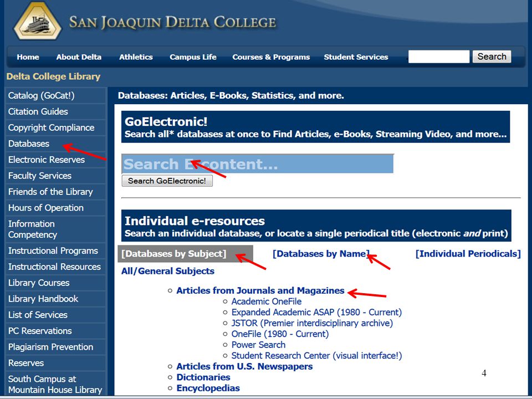Open Expanded Academic ASAP (1980 - Current)

coord(316,312)
